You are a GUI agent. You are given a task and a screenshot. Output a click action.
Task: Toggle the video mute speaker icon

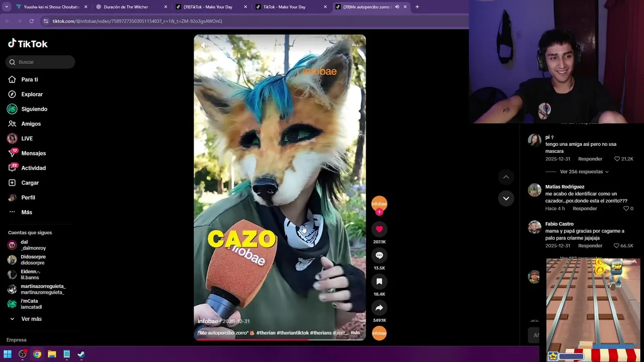point(203,45)
